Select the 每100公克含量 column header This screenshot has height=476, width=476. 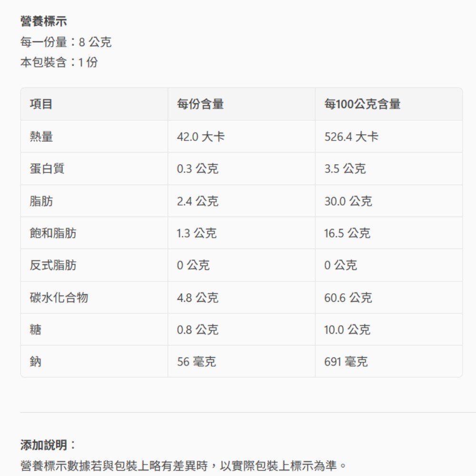coord(362,104)
